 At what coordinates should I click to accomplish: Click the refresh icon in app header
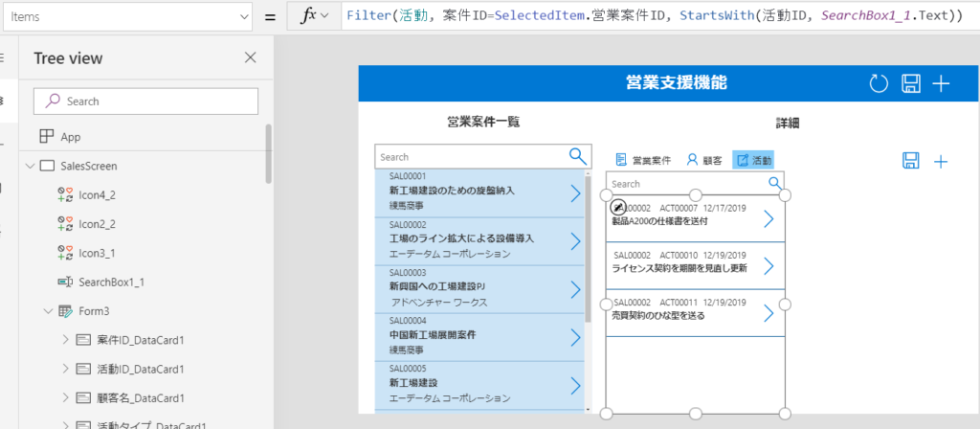879,84
